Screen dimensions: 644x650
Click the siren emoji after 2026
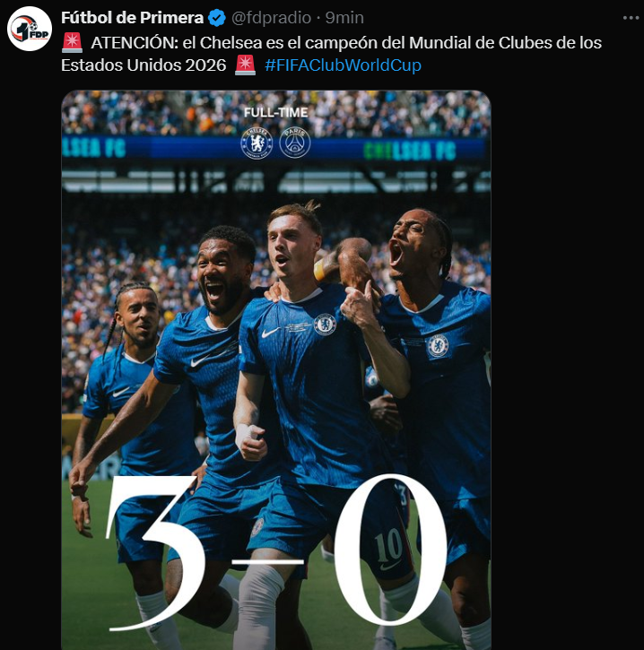pyautogui.click(x=245, y=65)
